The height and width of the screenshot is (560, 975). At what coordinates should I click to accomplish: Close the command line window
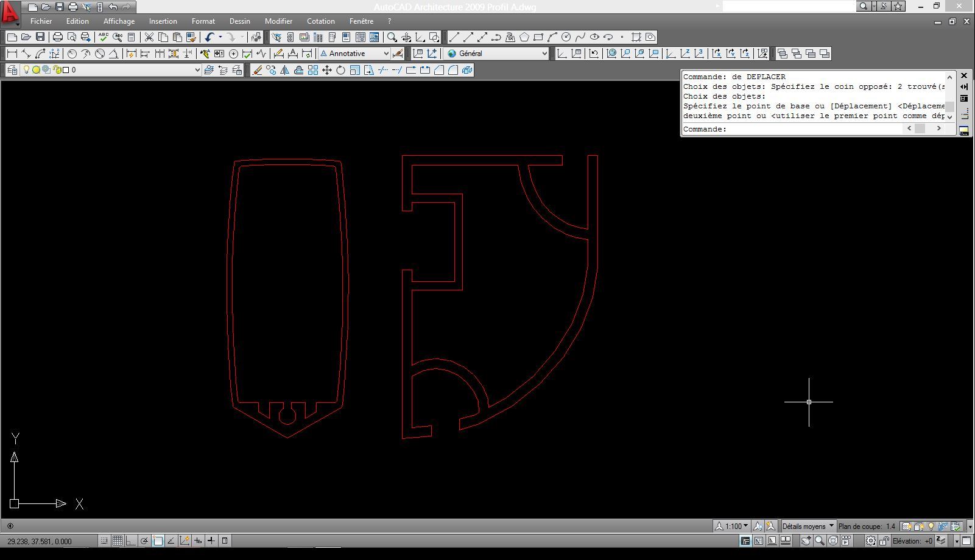tap(964, 75)
